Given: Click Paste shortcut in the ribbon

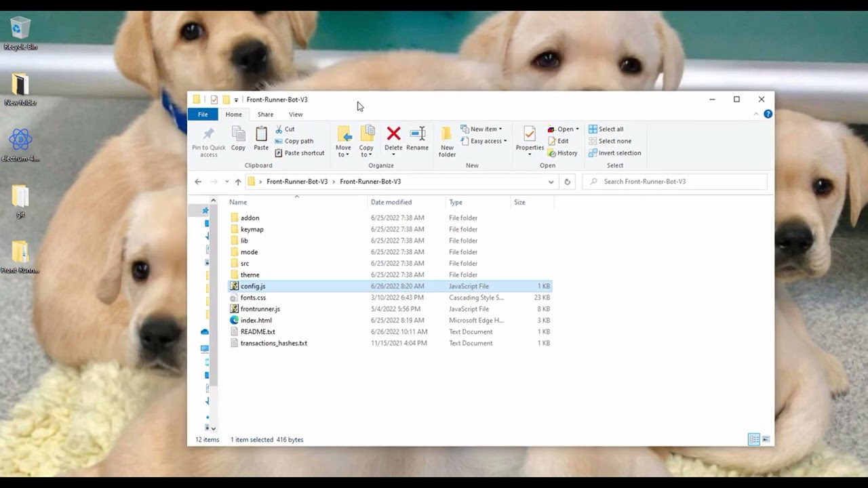Looking at the screenshot, I should [299, 153].
